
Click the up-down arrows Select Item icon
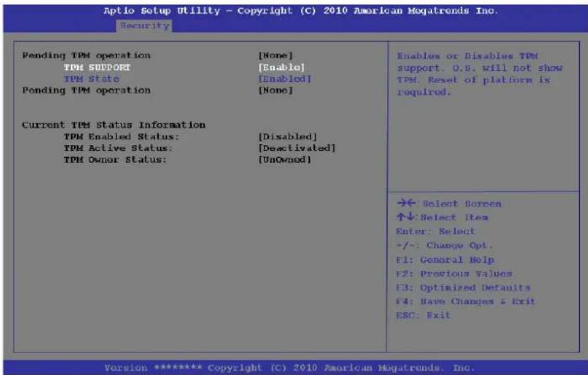406,217
